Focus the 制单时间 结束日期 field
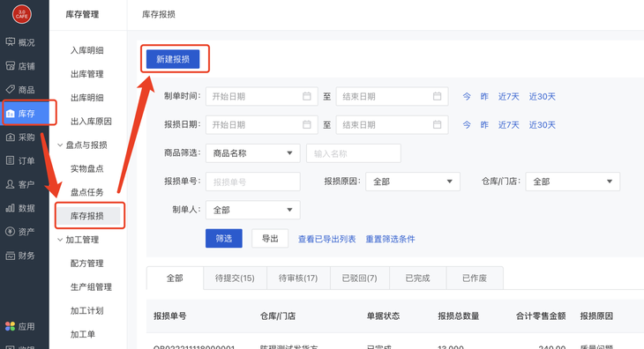The image size is (644, 349). [392, 96]
